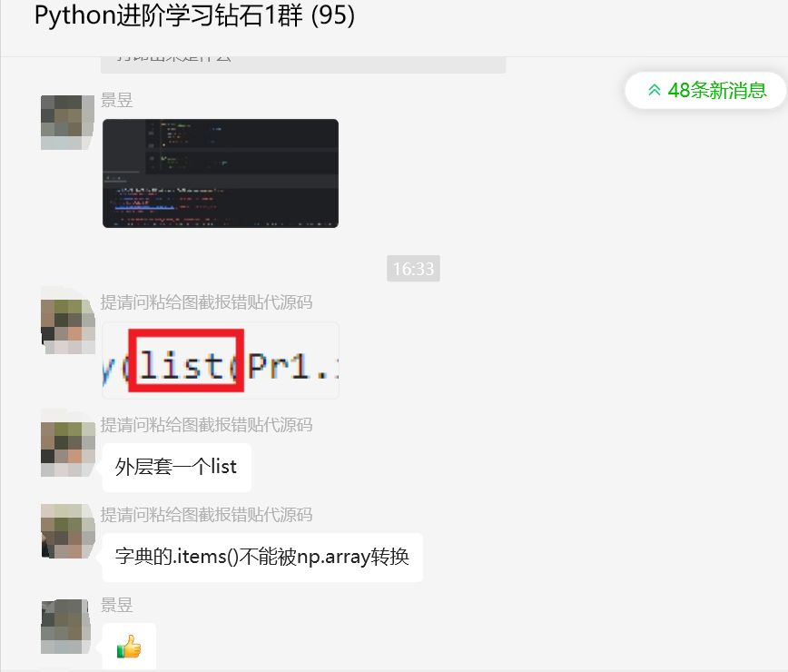Click the avatar beside the list image message
The height and width of the screenshot is (672, 788).
[x=67, y=327]
